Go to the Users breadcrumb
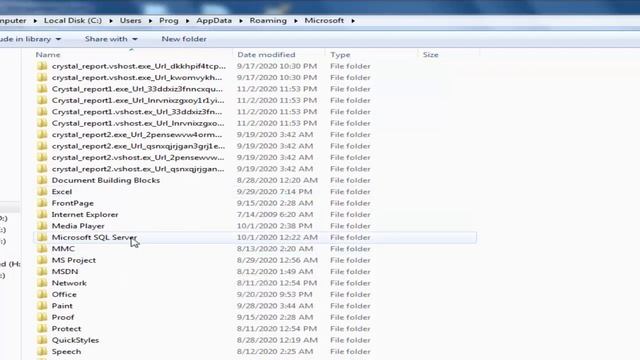This screenshot has width=640, height=360. pyautogui.click(x=131, y=20)
